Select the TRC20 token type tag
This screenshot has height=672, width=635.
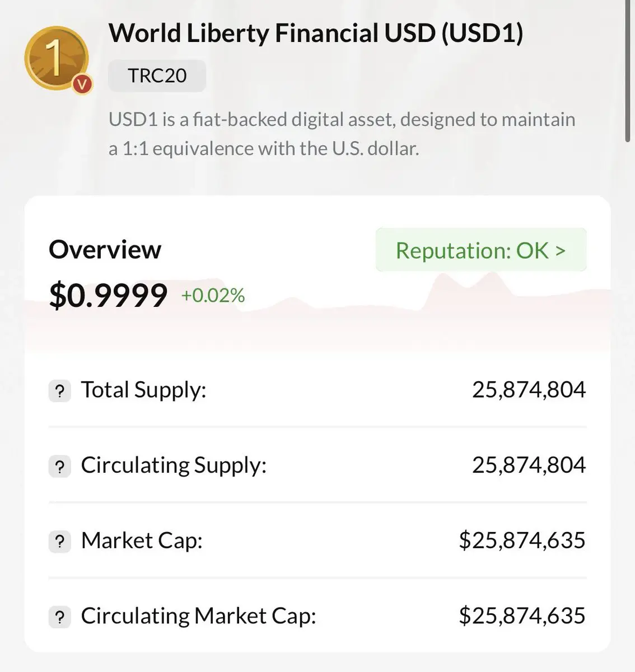coord(157,76)
